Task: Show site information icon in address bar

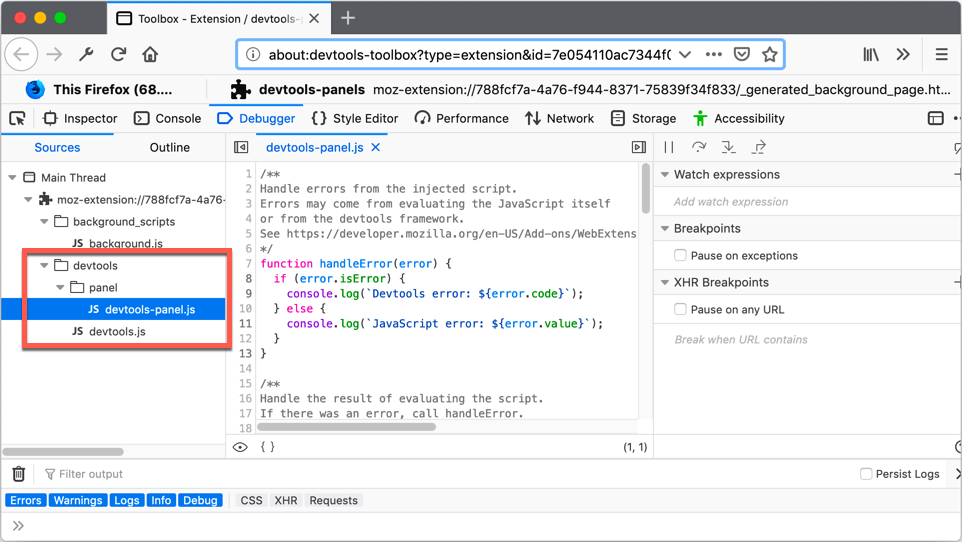Action: pyautogui.click(x=253, y=55)
